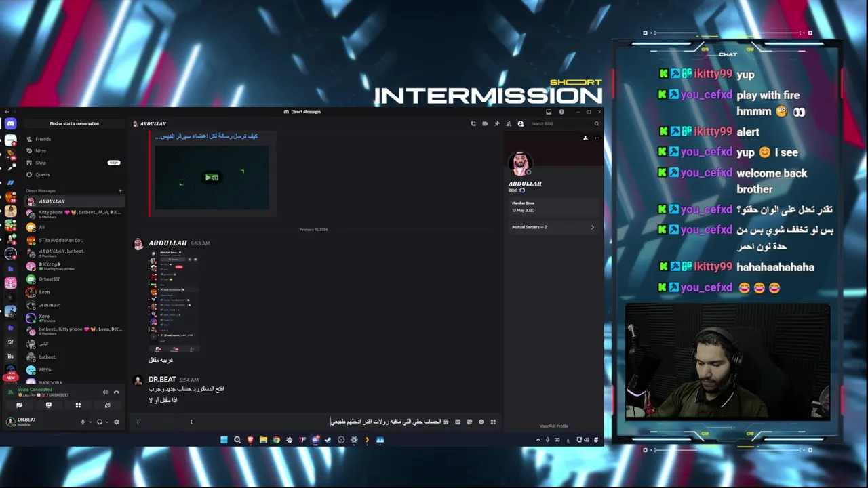Open the Nitro page
Image resolution: width=868 pixels, height=488 pixels.
(x=74, y=150)
